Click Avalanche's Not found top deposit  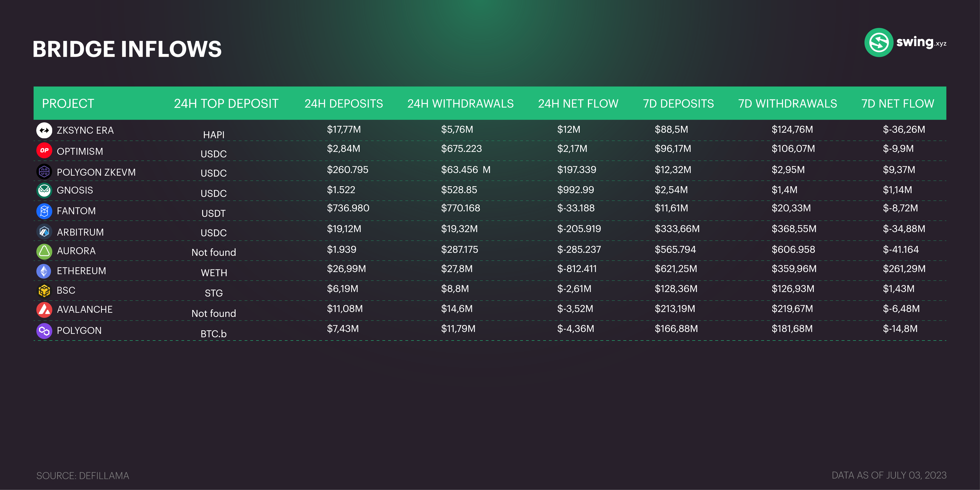214,313
